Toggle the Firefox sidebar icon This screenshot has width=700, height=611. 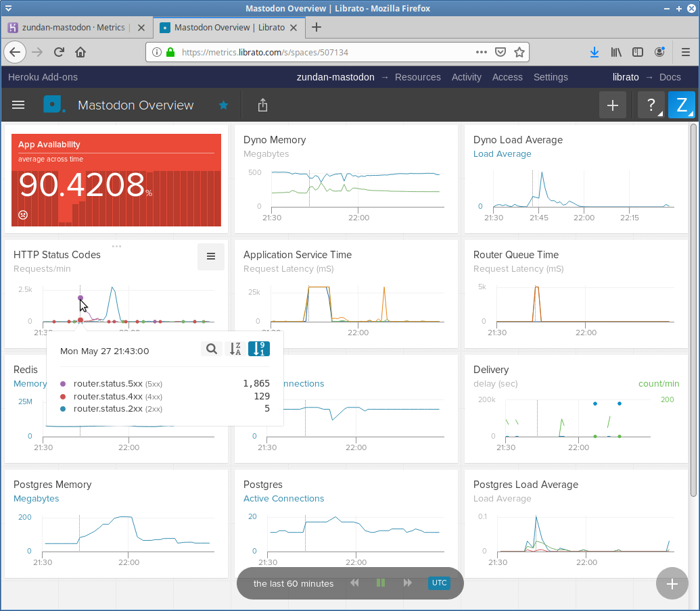coord(638,52)
